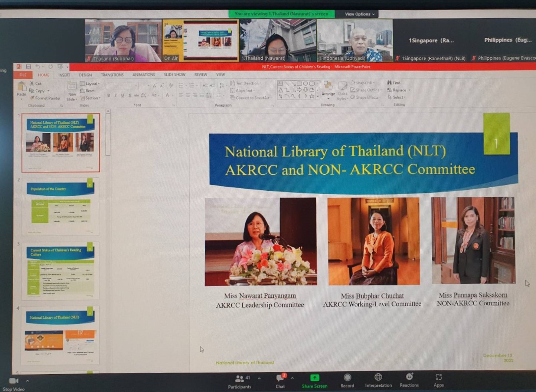Image resolution: width=536 pixels, height=392 pixels.
Task: Click Cut in Clipboard group
Action: [36, 83]
